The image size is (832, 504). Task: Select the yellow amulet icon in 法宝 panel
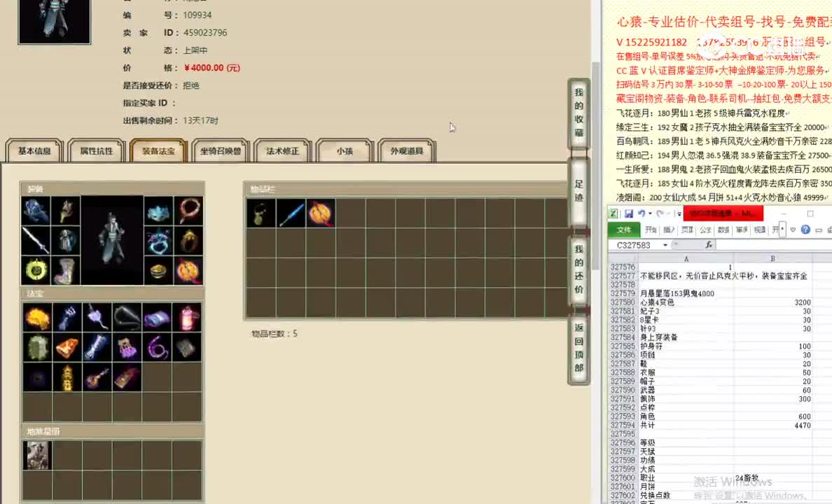pos(36,316)
